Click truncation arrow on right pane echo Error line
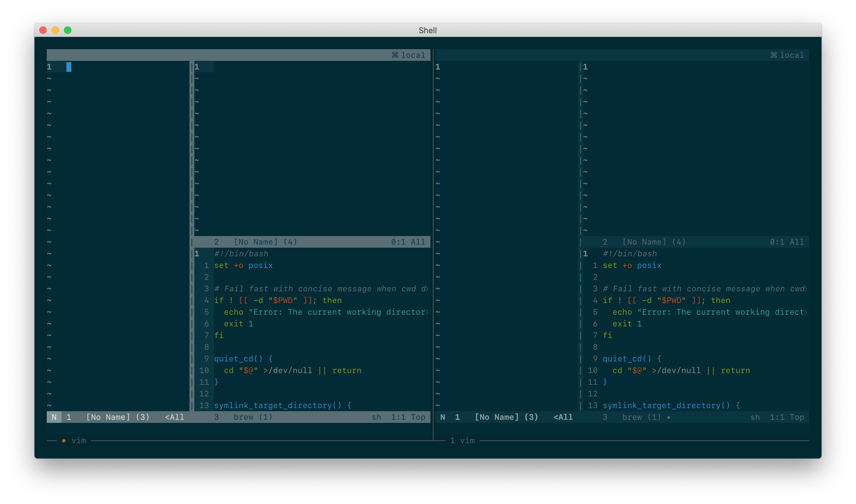 [806, 313]
